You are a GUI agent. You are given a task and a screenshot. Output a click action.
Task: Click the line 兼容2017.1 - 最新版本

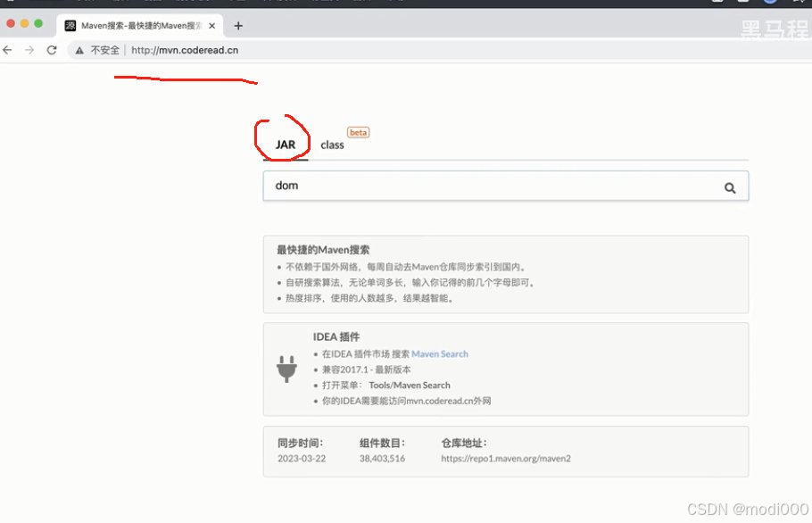click(366, 369)
